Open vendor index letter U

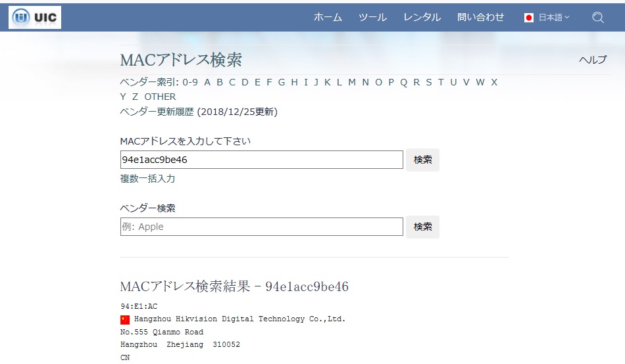point(453,82)
